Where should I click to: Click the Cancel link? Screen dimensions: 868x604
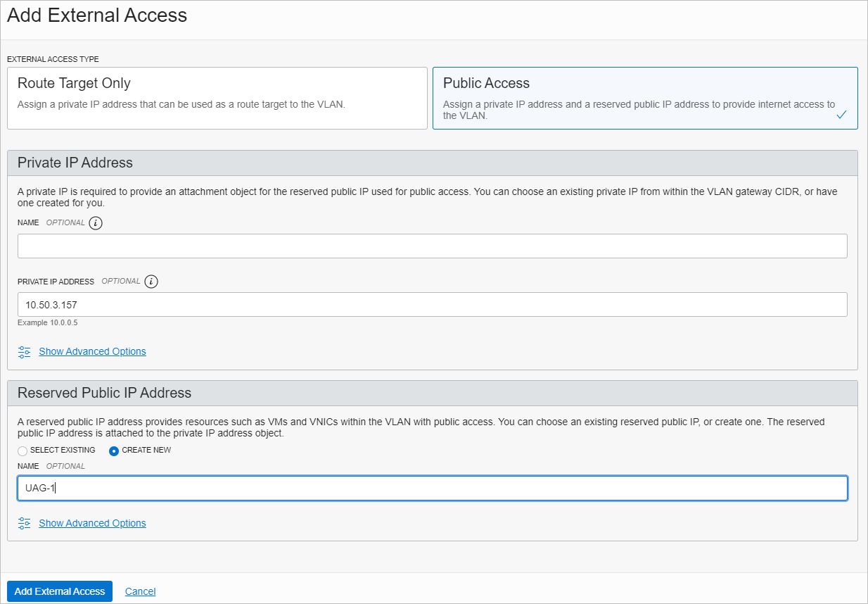(x=140, y=591)
